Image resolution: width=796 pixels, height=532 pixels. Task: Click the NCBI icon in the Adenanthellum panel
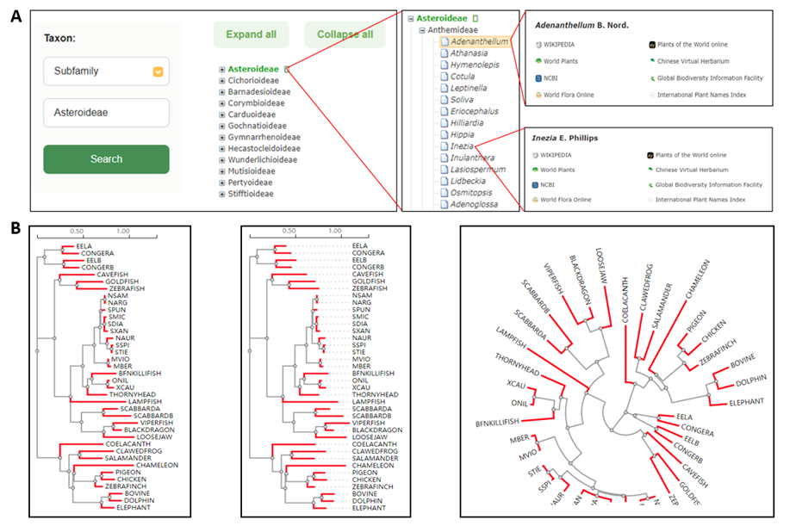538,77
